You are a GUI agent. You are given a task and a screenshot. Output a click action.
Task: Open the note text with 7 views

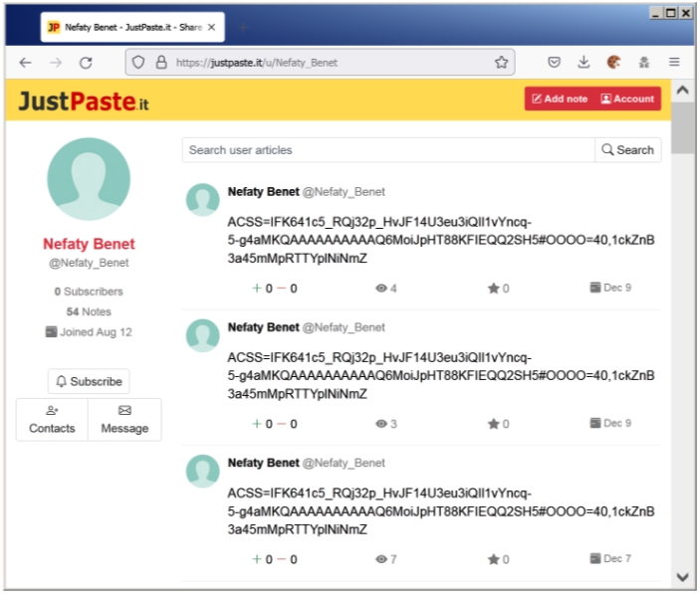click(x=441, y=511)
